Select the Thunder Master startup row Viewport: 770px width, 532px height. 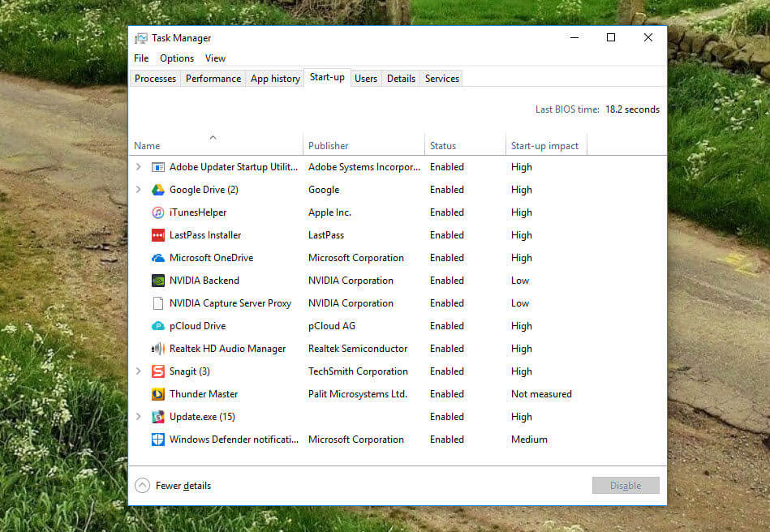(x=204, y=393)
